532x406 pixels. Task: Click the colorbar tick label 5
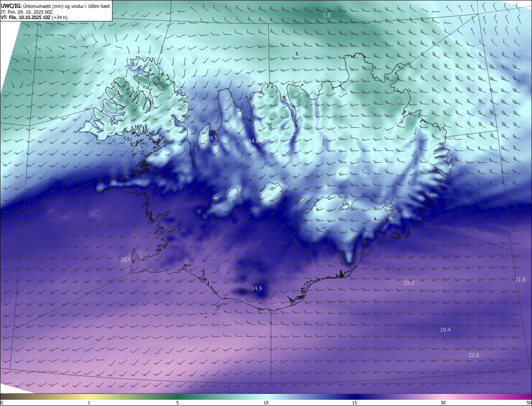tap(177, 403)
